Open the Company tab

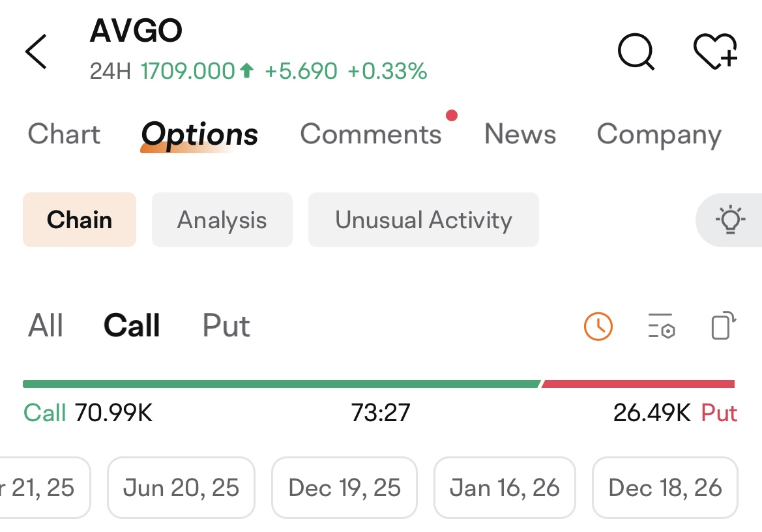point(659,134)
